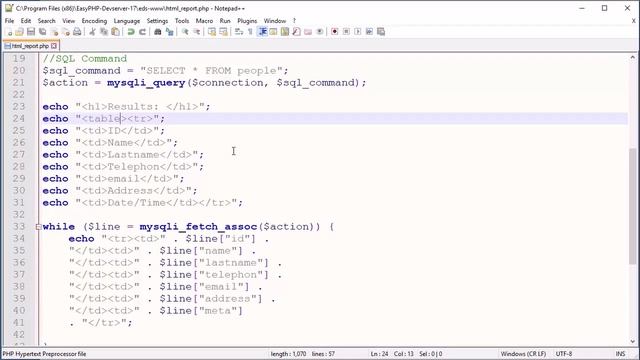This screenshot has height=360, width=640.
Task: Click line number 33 in margin
Action: point(19,227)
